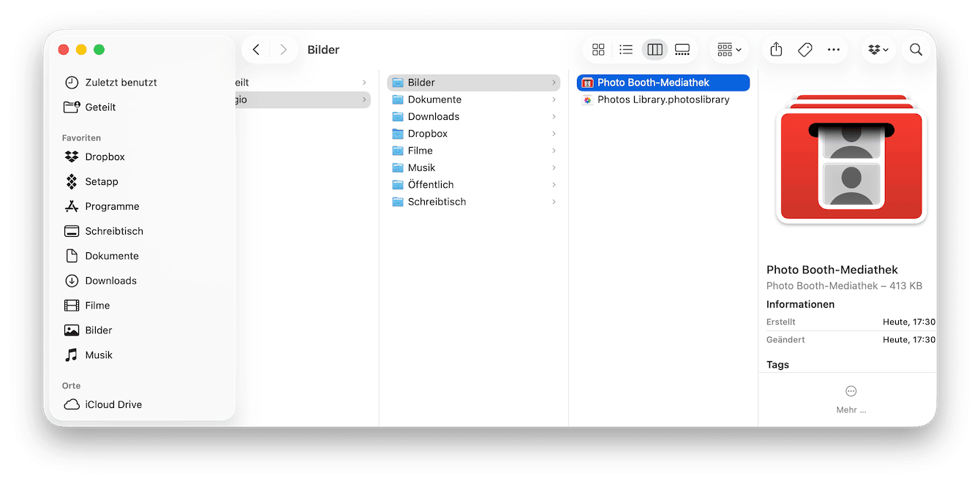Click the column view toggle button
Screen dimensions: 980x484
click(x=655, y=49)
